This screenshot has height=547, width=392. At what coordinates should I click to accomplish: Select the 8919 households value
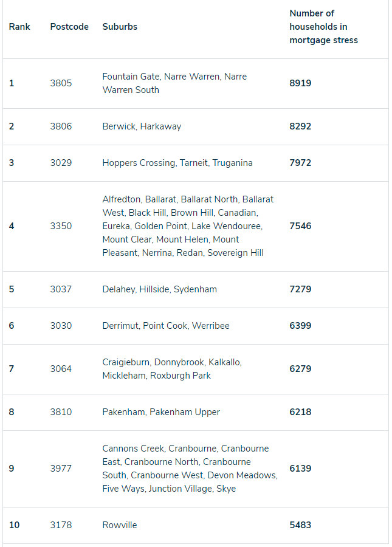(x=300, y=83)
